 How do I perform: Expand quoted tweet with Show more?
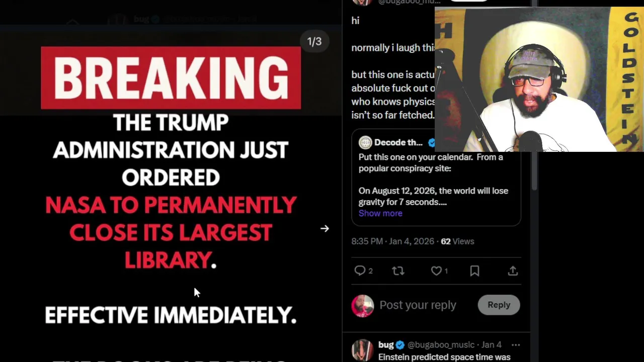[x=380, y=213]
